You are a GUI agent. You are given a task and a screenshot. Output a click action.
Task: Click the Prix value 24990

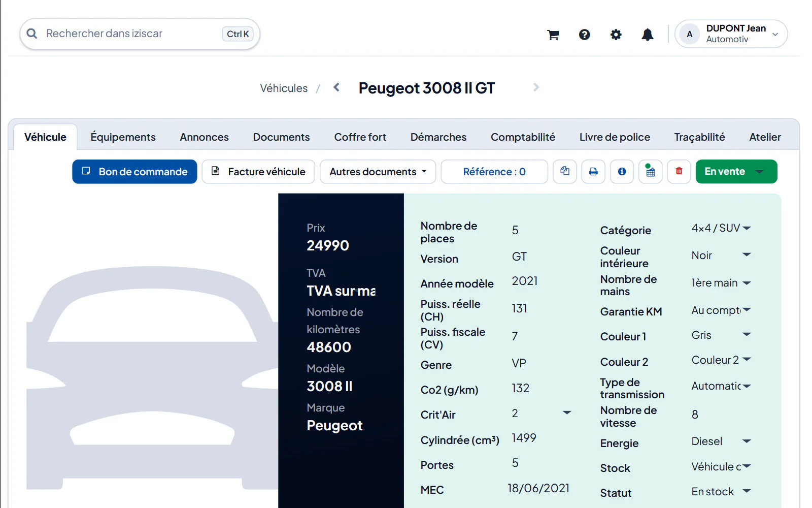click(328, 246)
